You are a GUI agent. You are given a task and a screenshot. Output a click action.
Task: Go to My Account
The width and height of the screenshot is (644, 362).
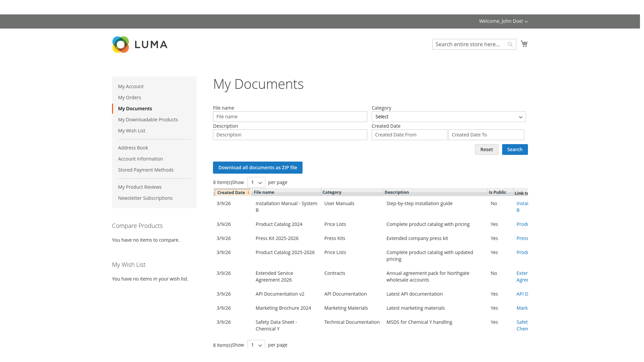tap(131, 86)
